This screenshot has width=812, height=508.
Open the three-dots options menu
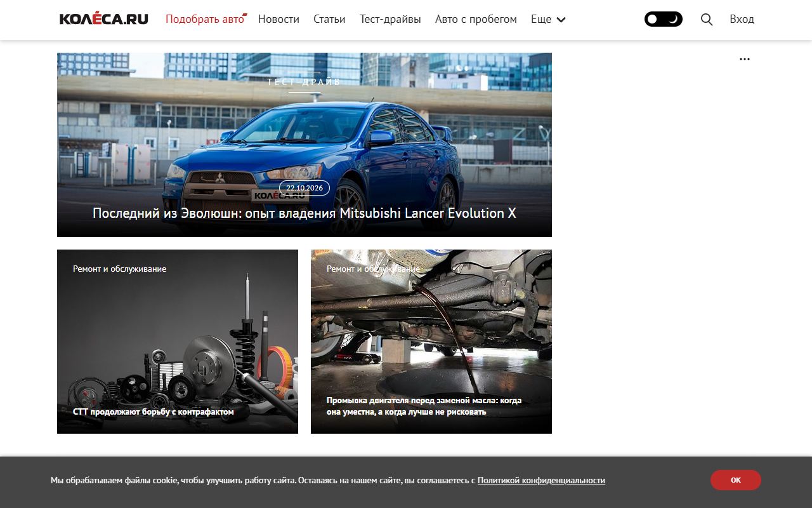(x=745, y=59)
